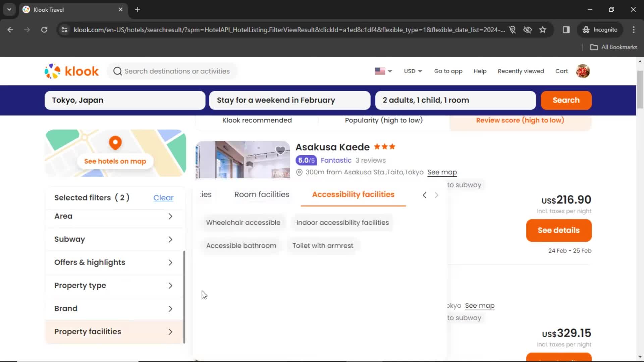Click the search magnifier icon
Image resolution: width=644 pixels, height=362 pixels.
(117, 71)
